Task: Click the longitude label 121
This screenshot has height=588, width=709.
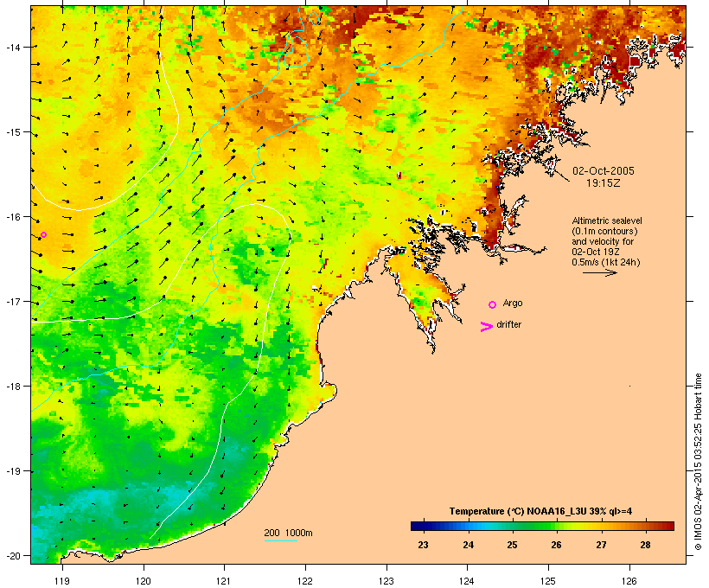Action: (224, 581)
